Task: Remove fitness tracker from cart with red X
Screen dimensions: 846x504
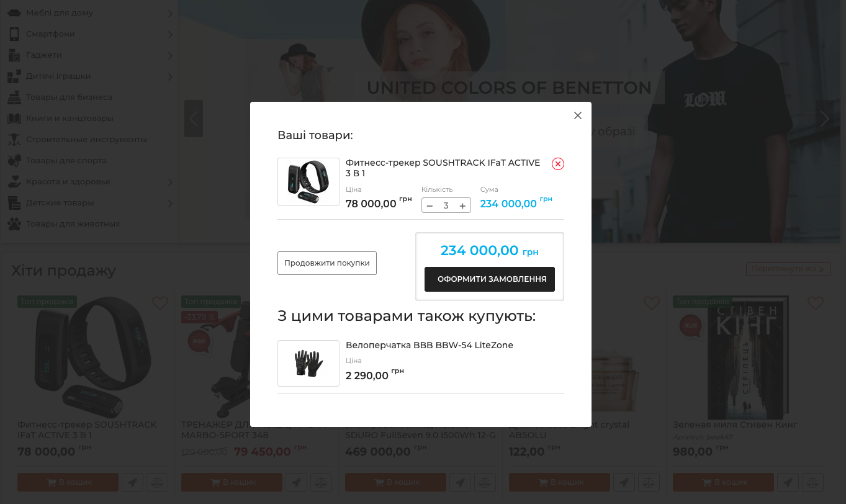Action: click(558, 164)
